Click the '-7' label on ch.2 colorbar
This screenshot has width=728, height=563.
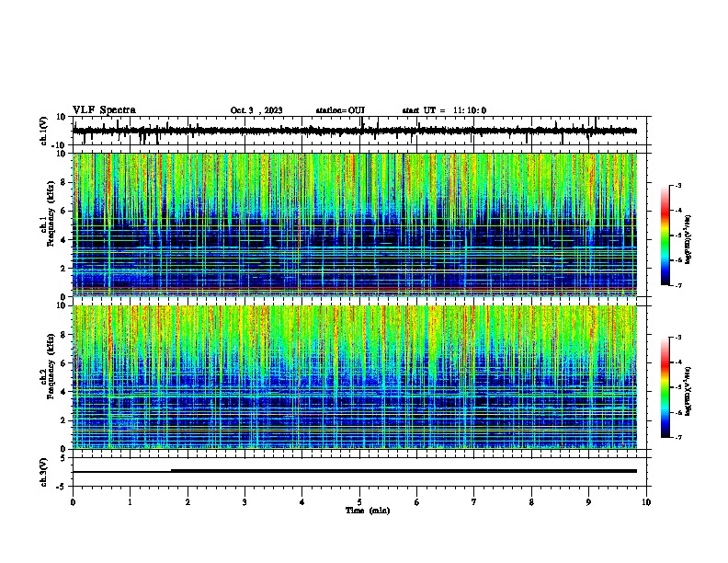coord(677,438)
